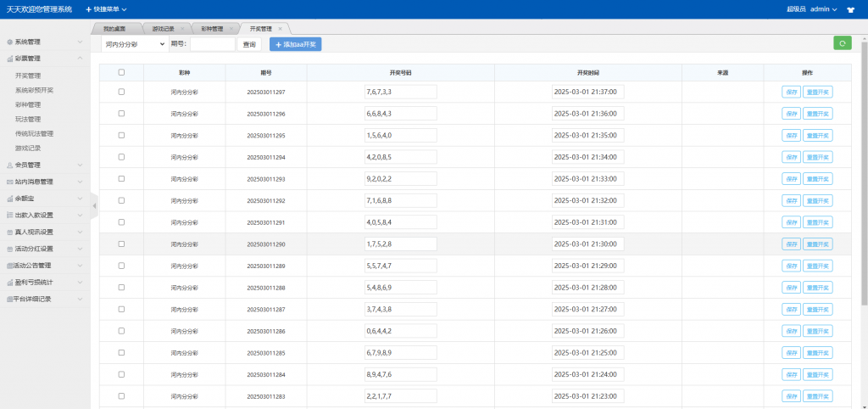Check the row for 期号 202503011284
The width and height of the screenshot is (868, 409).
click(121, 375)
